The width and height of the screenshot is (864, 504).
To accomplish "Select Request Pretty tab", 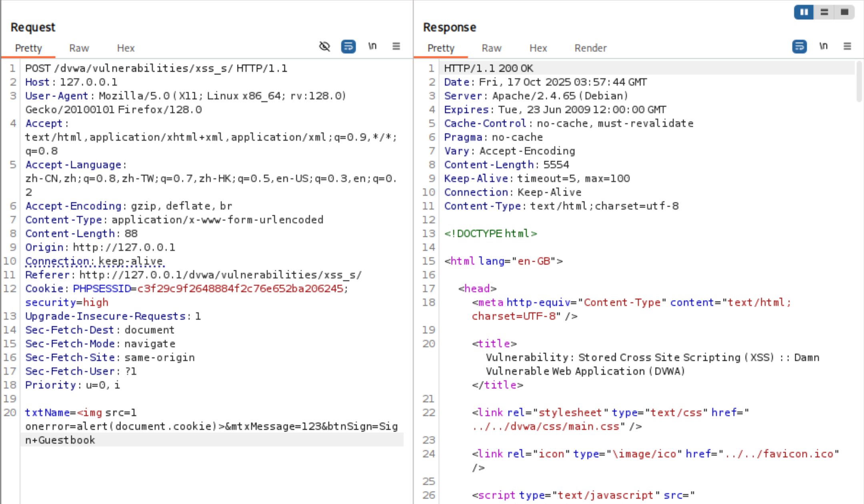I will coord(28,48).
